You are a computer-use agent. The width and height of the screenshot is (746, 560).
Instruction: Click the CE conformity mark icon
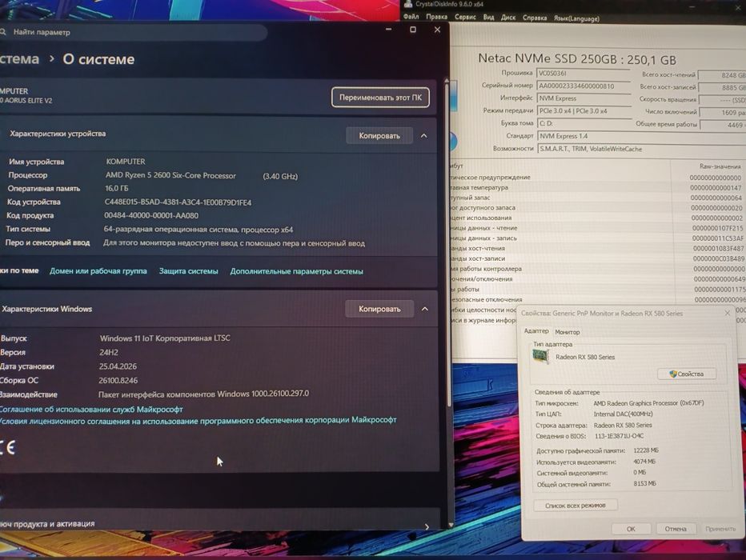coord(8,447)
